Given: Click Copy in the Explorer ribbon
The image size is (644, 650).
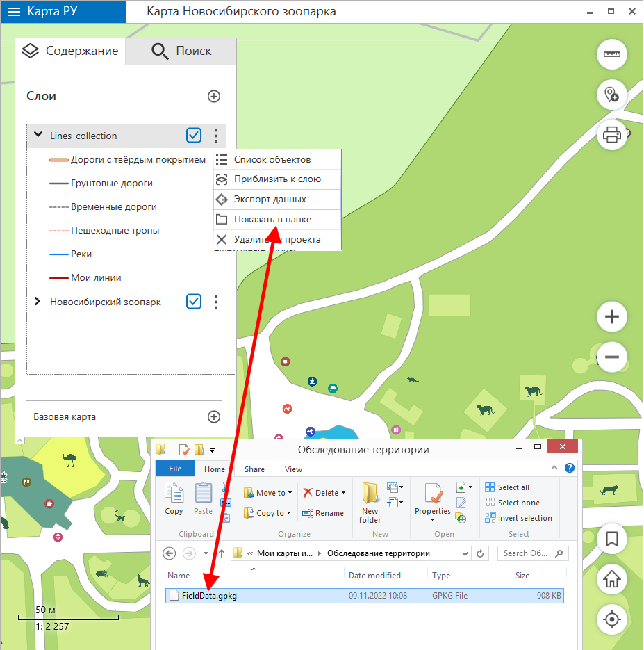Looking at the screenshot, I should point(174,499).
